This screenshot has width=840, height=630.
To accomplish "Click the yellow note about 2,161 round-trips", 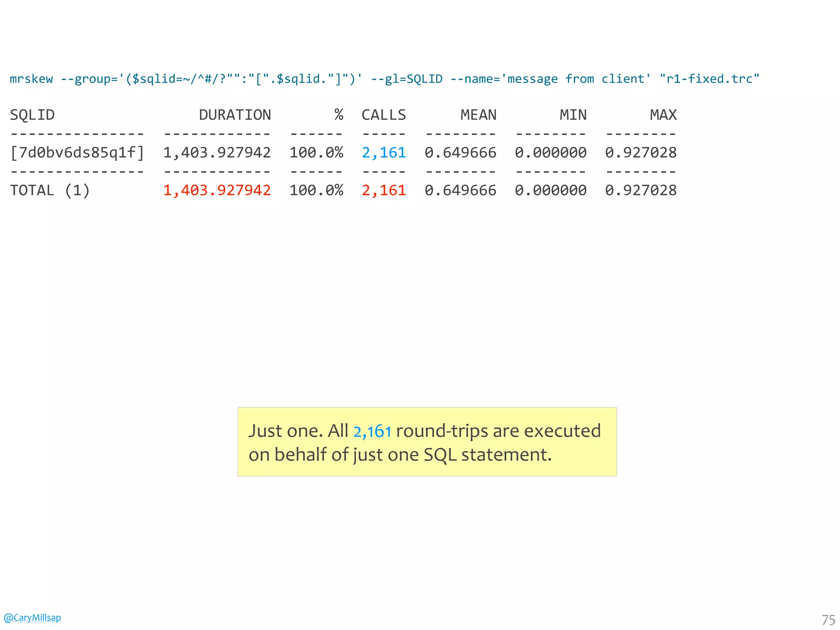I will coord(427,442).
